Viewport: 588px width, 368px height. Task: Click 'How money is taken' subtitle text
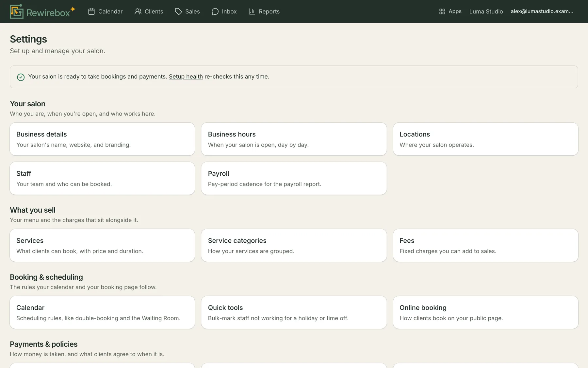(x=87, y=354)
